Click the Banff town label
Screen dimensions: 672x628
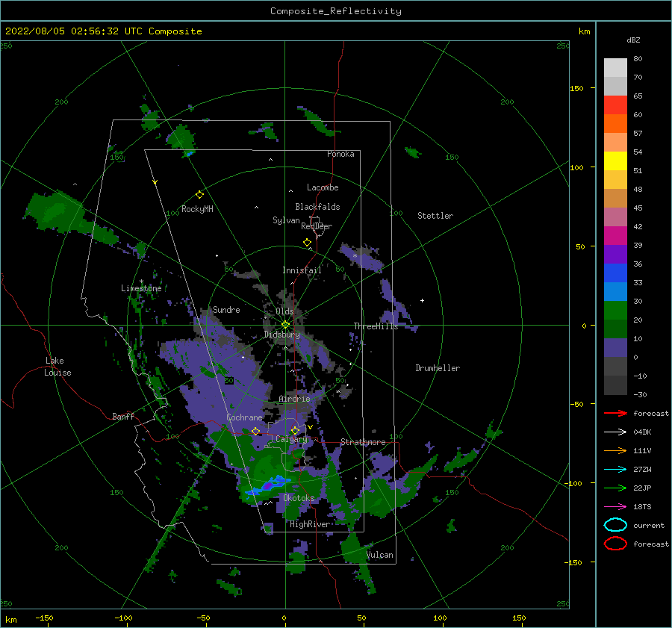click(123, 417)
